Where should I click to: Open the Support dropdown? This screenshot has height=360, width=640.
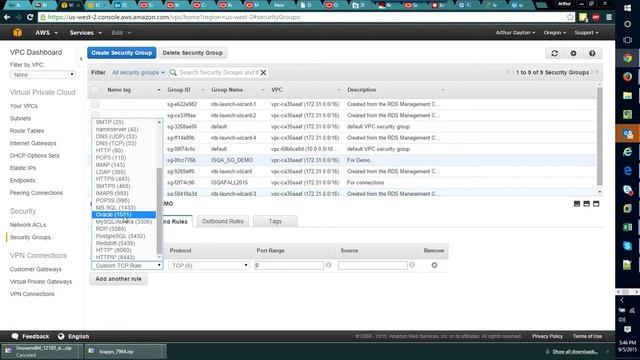(x=586, y=33)
